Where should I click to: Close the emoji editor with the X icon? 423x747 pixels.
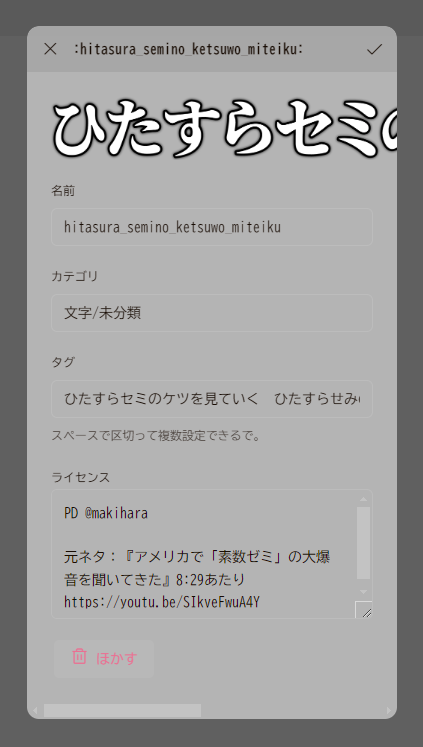click(50, 49)
